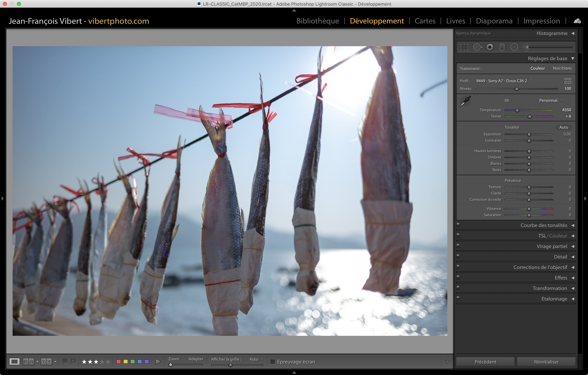588x375 pixels.
Task: Apply the red color label swatch
Action: coord(119,362)
